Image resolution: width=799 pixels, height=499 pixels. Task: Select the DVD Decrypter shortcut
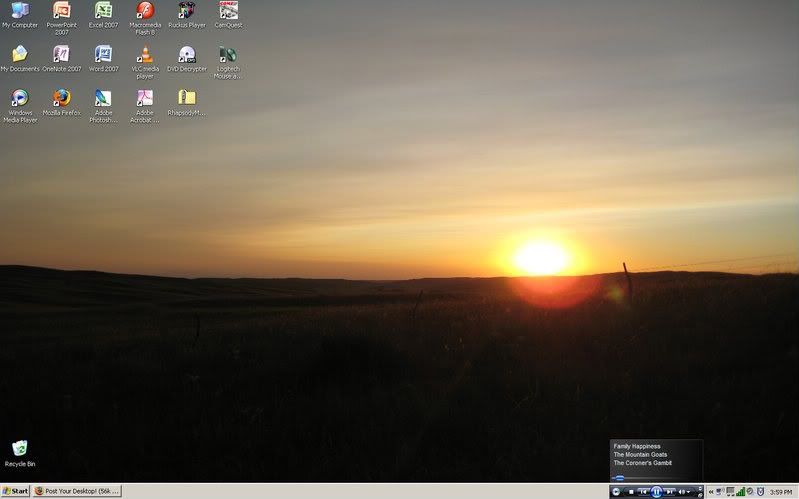coord(187,59)
